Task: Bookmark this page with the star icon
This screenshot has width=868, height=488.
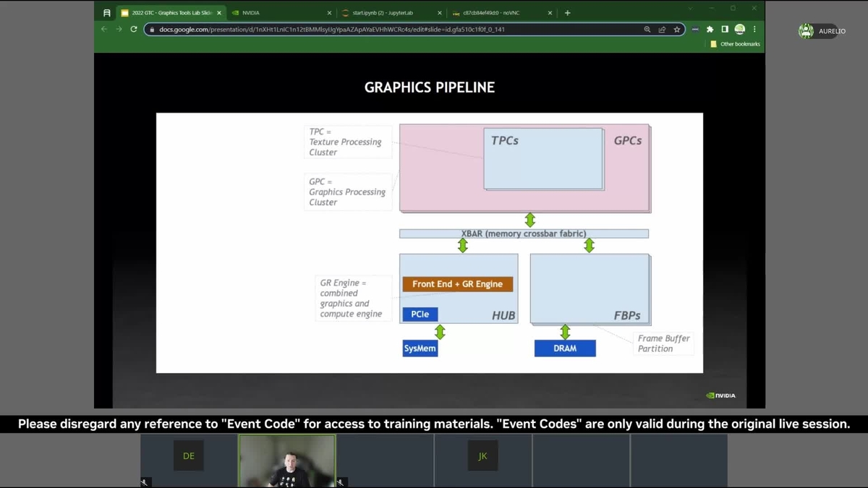Action: [x=677, y=30]
